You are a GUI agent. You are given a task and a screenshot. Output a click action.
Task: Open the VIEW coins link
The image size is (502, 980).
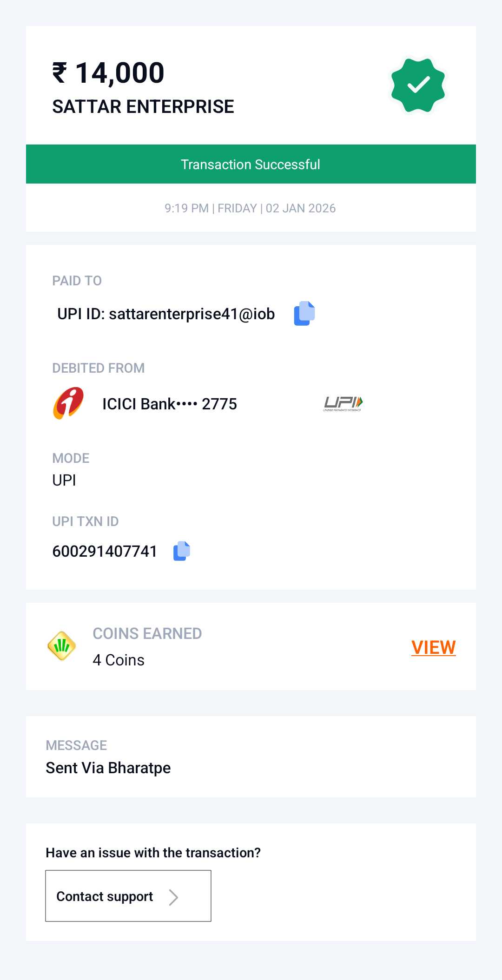pos(433,647)
